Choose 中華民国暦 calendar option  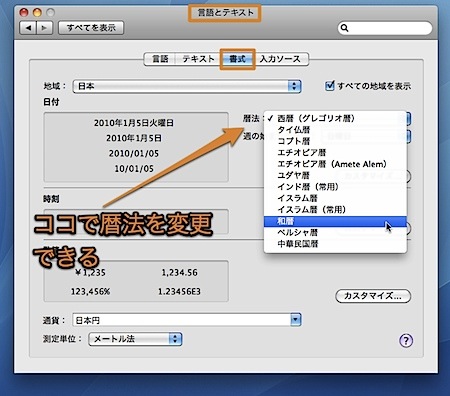coord(335,244)
